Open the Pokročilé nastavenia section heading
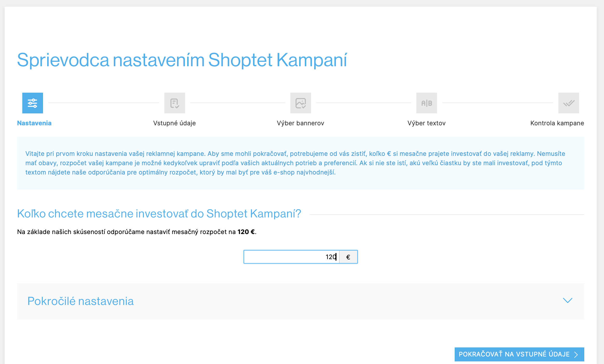 point(81,301)
